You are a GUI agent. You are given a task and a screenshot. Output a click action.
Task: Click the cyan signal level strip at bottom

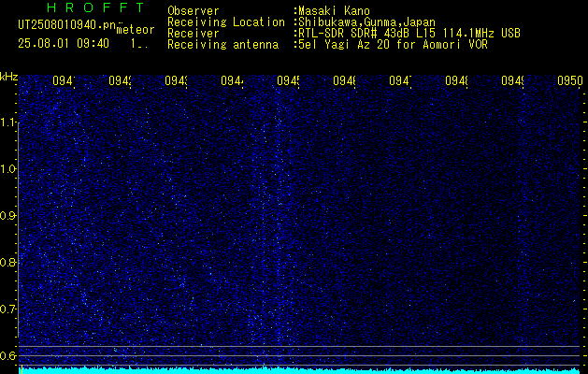click(299, 370)
